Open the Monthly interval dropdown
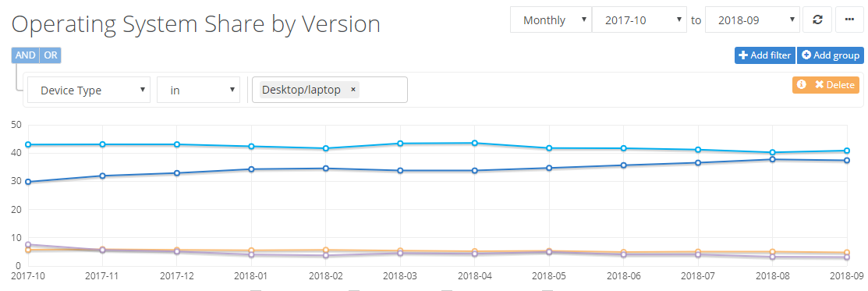 [551, 20]
